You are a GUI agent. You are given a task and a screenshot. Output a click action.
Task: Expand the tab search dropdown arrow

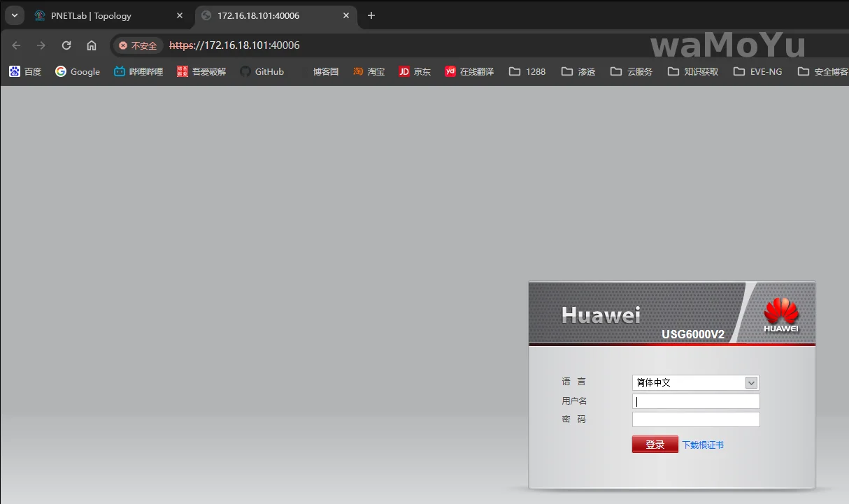tap(13, 15)
